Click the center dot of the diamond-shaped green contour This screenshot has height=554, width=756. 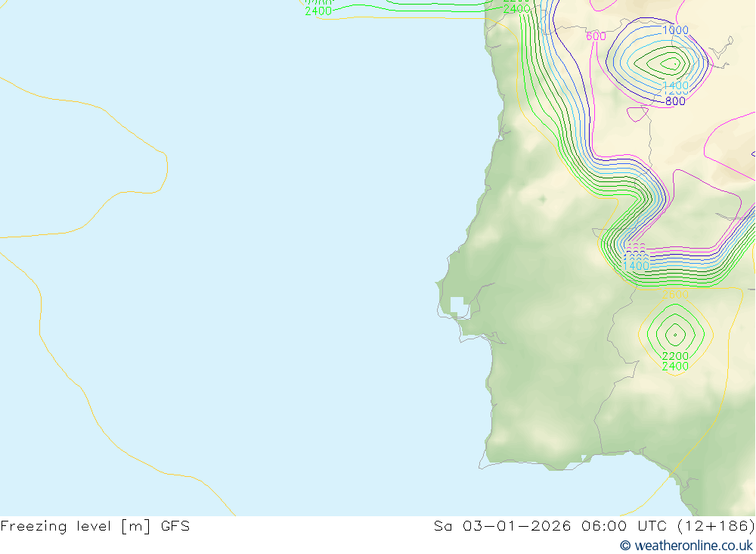point(675,335)
